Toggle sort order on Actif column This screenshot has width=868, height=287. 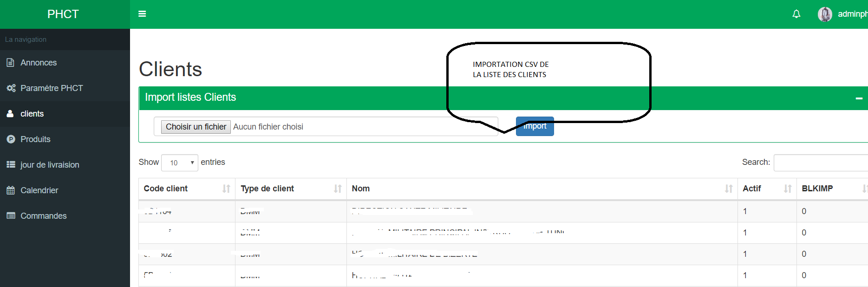tap(767, 189)
